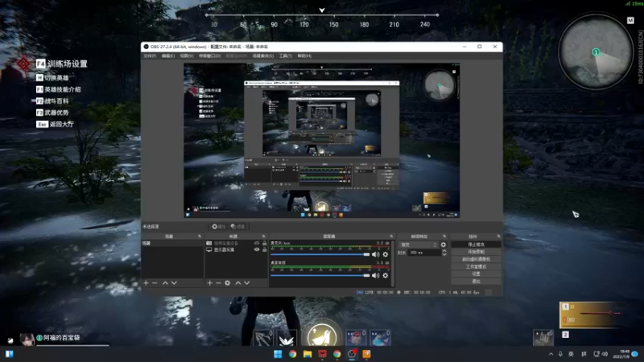
Task: Open scene transition properties gear
Action: point(444,245)
